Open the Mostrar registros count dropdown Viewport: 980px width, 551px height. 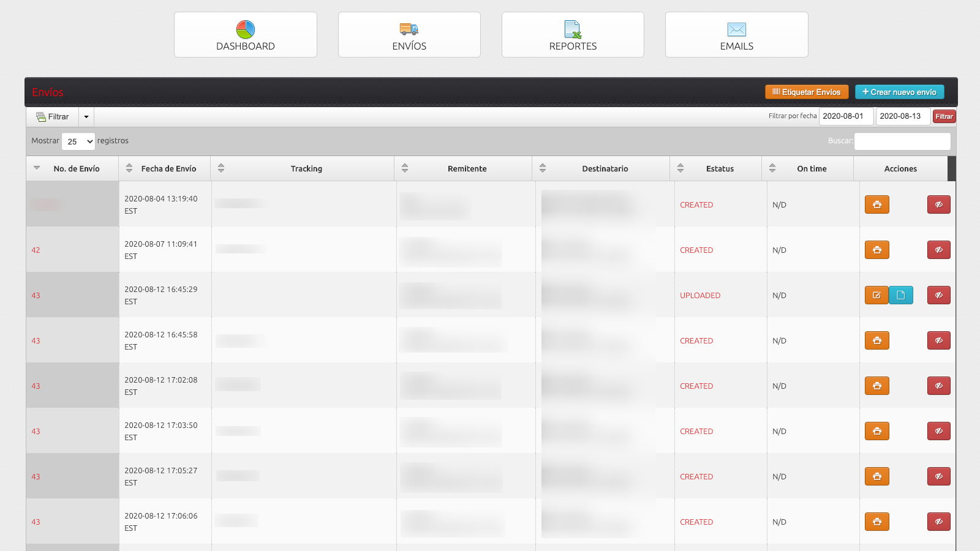[x=78, y=141]
